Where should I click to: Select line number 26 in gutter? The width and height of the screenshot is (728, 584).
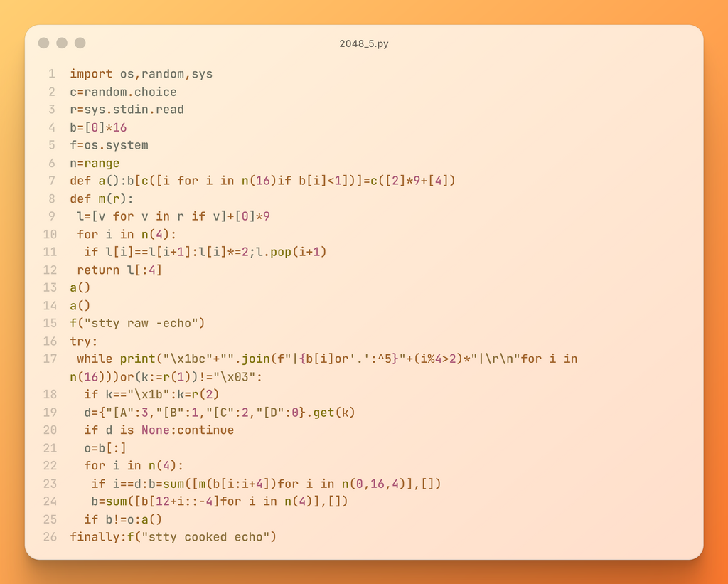pyautogui.click(x=50, y=537)
